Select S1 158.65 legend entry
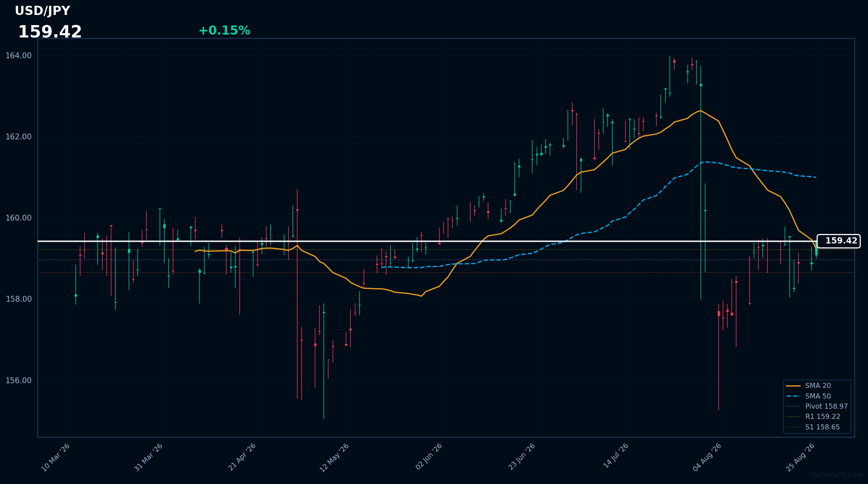 pyautogui.click(x=813, y=427)
